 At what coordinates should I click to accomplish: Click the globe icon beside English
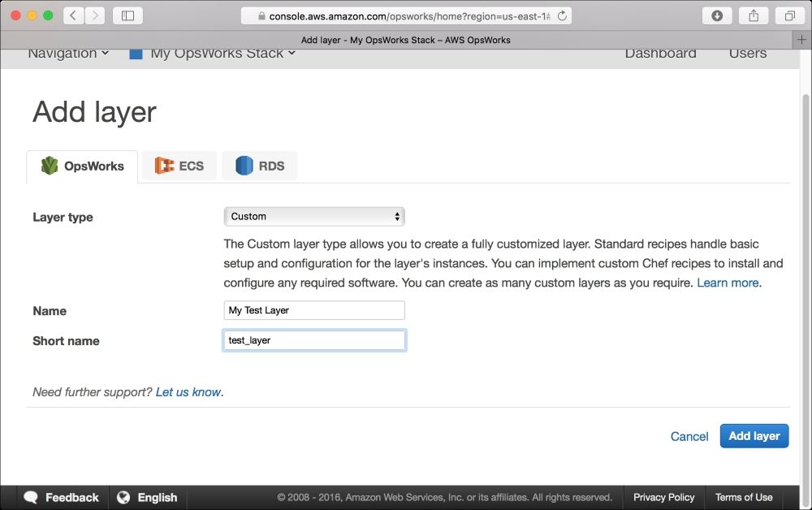123,498
